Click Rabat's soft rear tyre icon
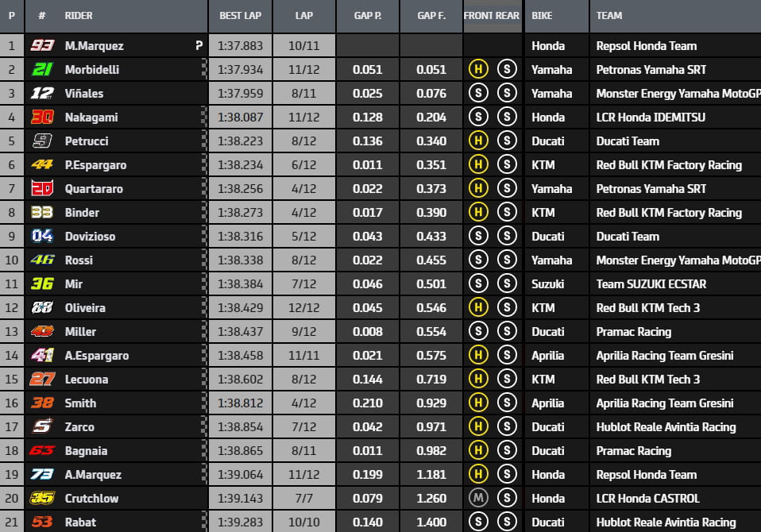 pos(507,522)
